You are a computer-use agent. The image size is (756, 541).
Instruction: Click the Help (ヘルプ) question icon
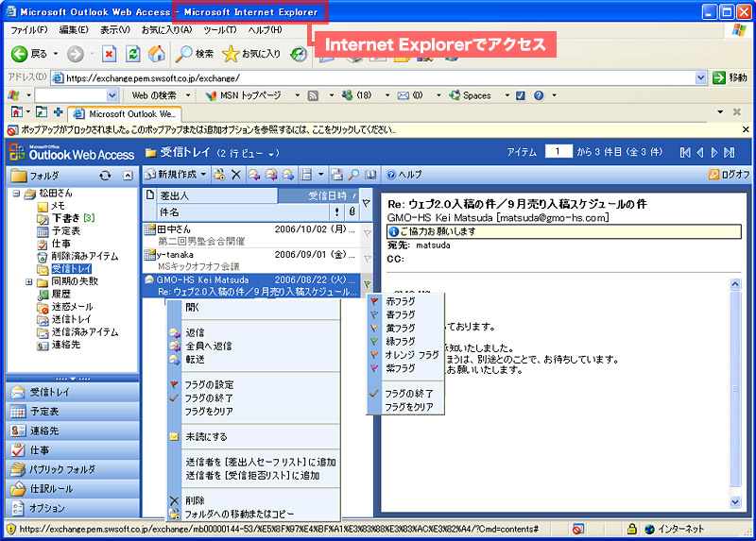pos(391,175)
